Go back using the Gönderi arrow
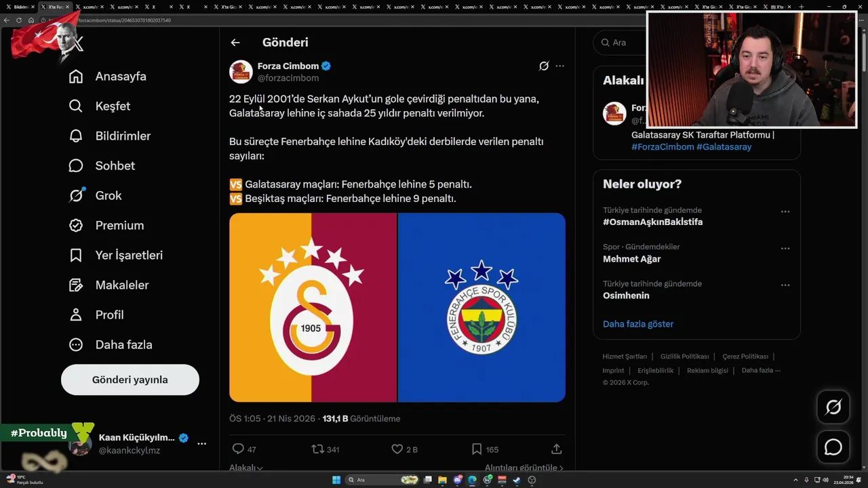The height and width of the screenshot is (488, 868). [235, 43]
